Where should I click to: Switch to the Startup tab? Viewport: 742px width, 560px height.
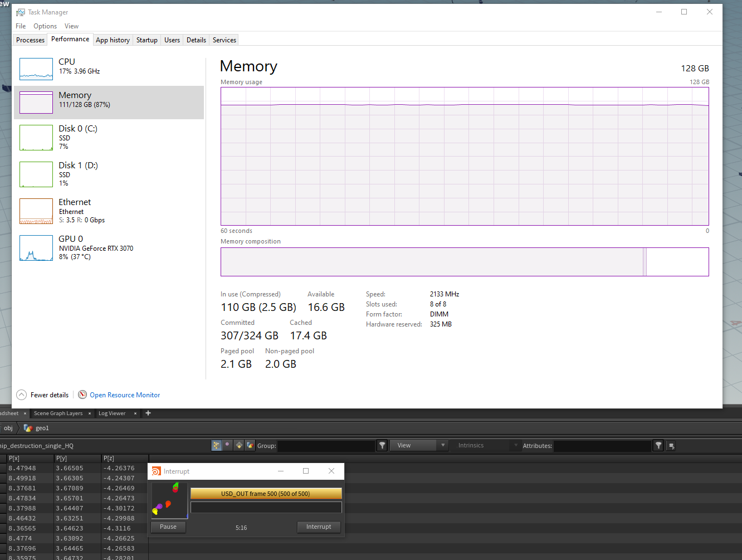[x=147, y=40]
